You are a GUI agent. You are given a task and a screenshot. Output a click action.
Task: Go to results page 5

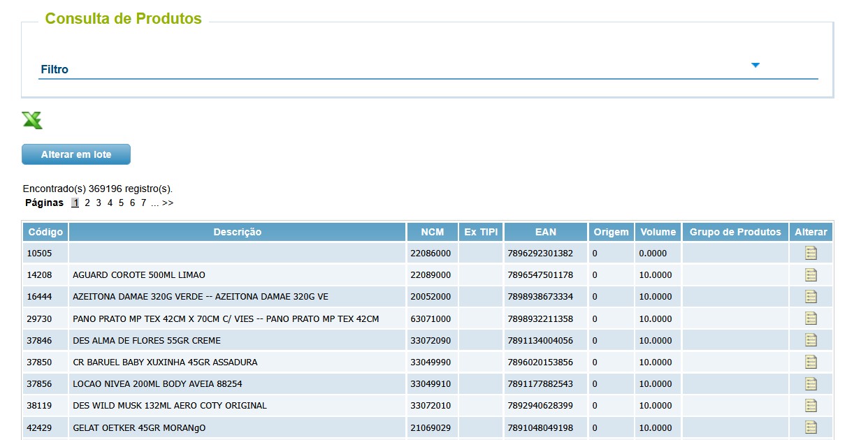[x=121, y=203]
